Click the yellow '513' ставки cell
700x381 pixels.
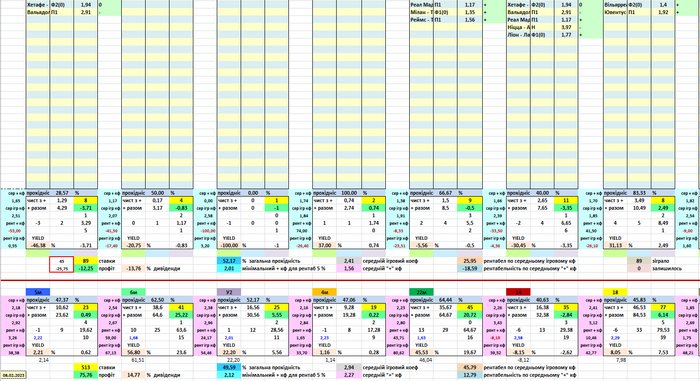86,368
